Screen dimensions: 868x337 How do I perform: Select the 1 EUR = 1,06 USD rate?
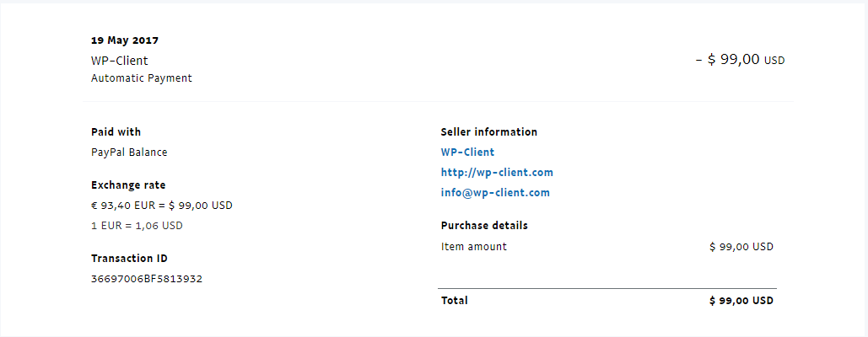137,226
